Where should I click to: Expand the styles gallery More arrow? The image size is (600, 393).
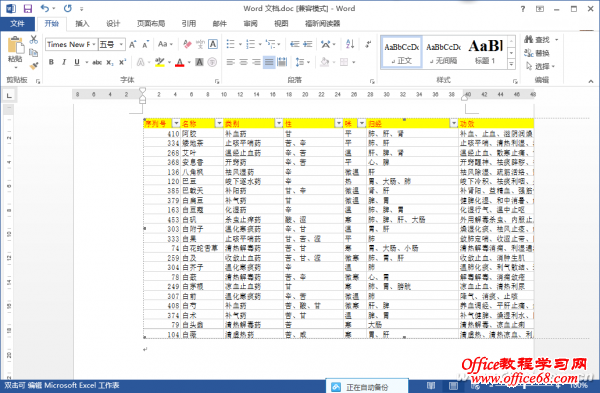coord(511,65)
